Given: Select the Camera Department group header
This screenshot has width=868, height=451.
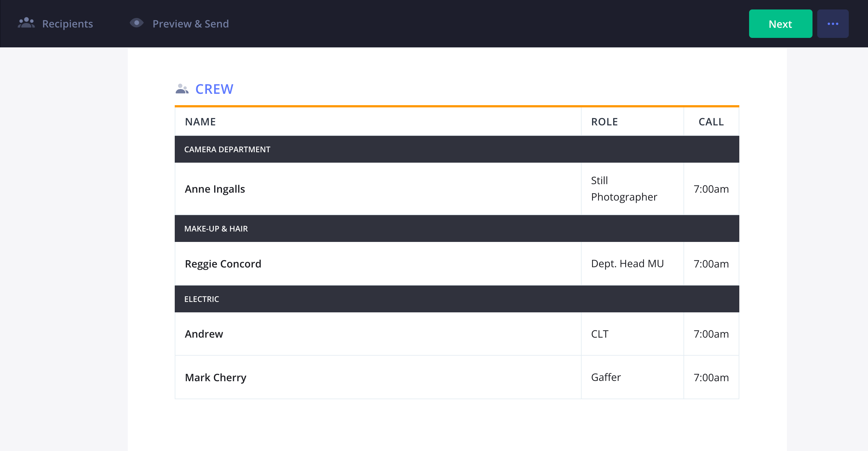Looking at the screenshot, I should tap(457, 149).
